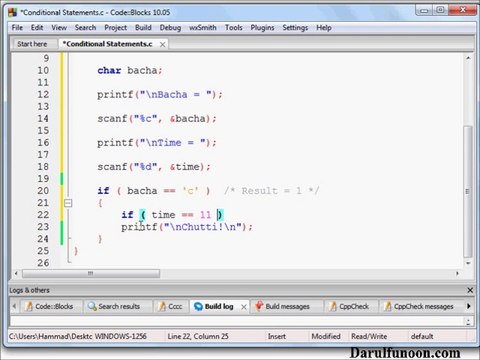
Task: Click the printf "\nBacha = " line
Action: [x=160, y=95]
